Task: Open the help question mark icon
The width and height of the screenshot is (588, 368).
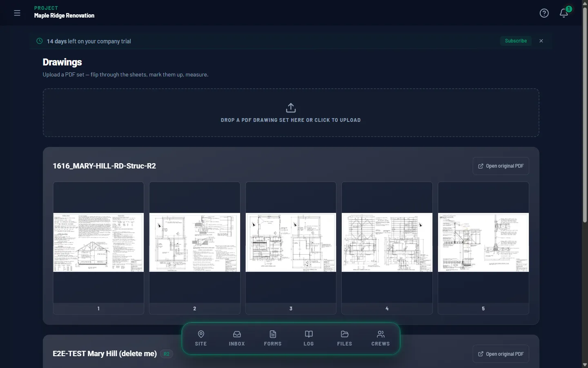Action: tap(544, 13)
